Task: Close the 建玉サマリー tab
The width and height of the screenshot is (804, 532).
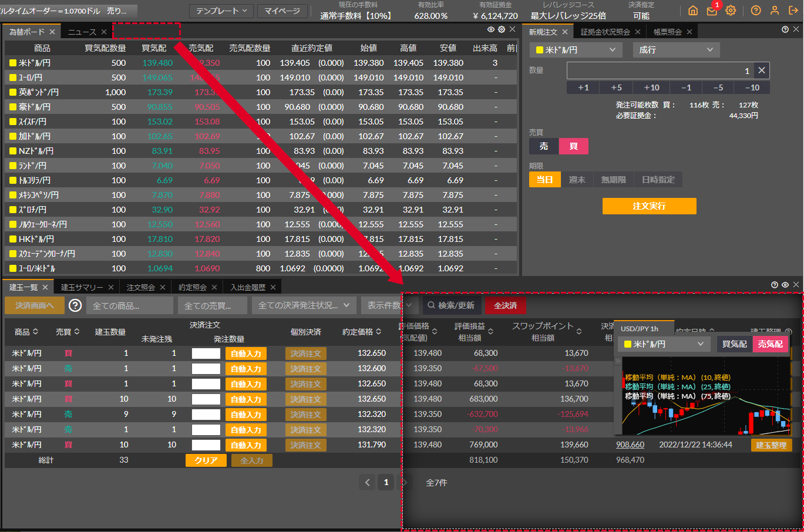Action: (111, 287)
